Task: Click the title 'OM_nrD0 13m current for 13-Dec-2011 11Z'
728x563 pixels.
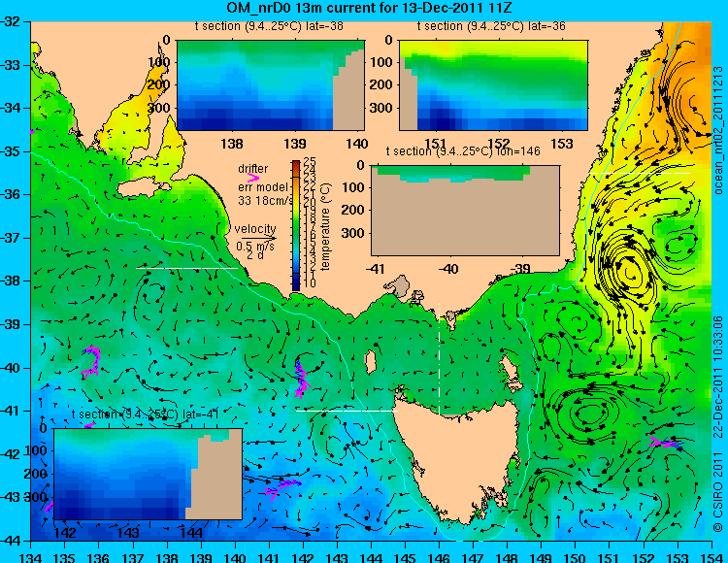Action: [369, 8]
